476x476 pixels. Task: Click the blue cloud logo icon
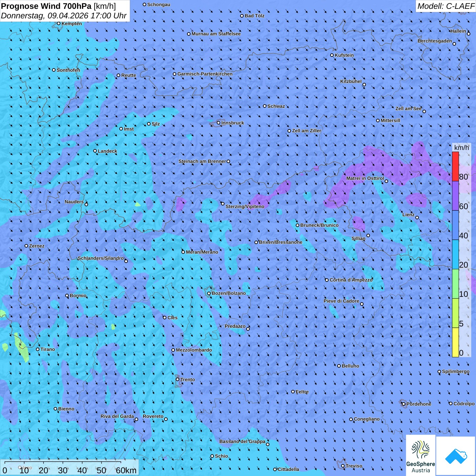(x=456, y=456)
